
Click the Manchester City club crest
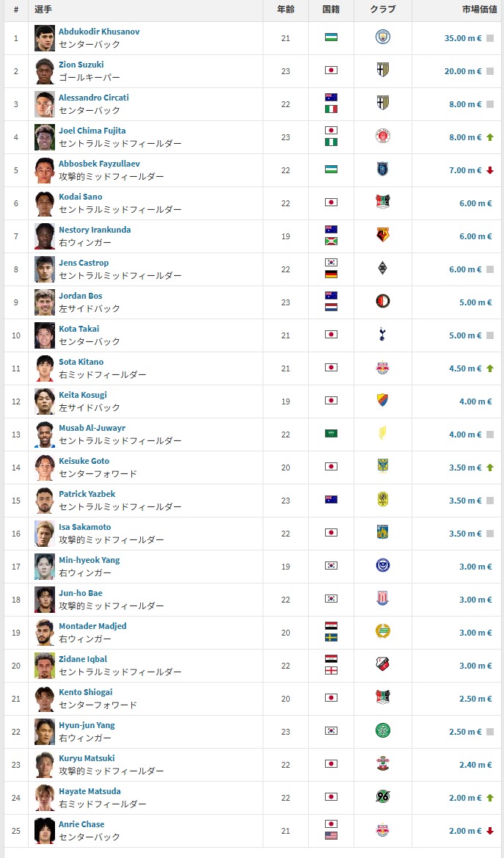coord(382,37)
